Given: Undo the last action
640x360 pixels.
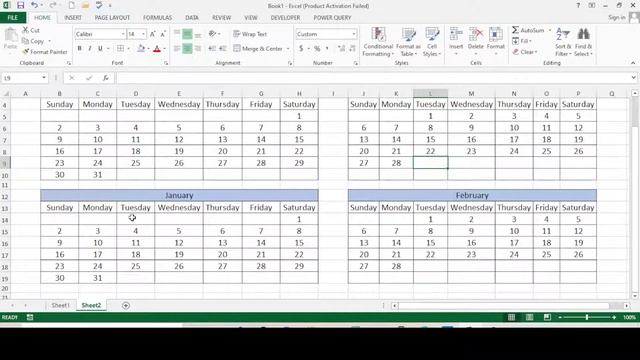Looking at the screenshot, I should coord(34,5).
